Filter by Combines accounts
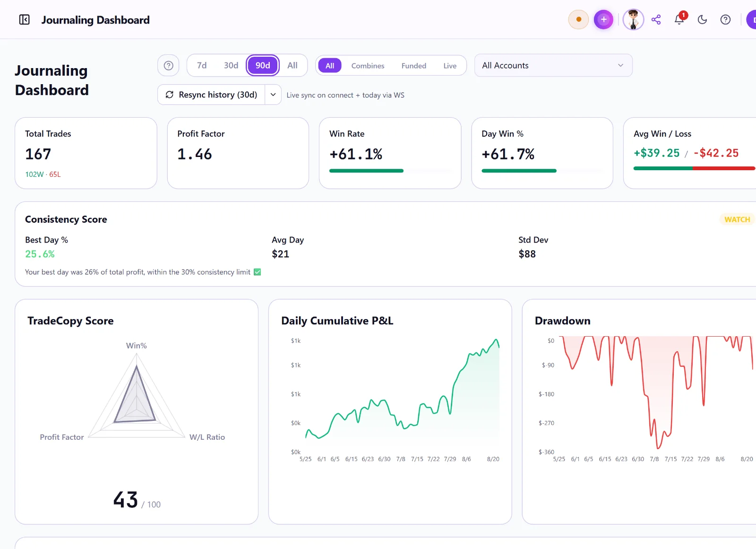 pyautogui.click(x=368, y=66)
